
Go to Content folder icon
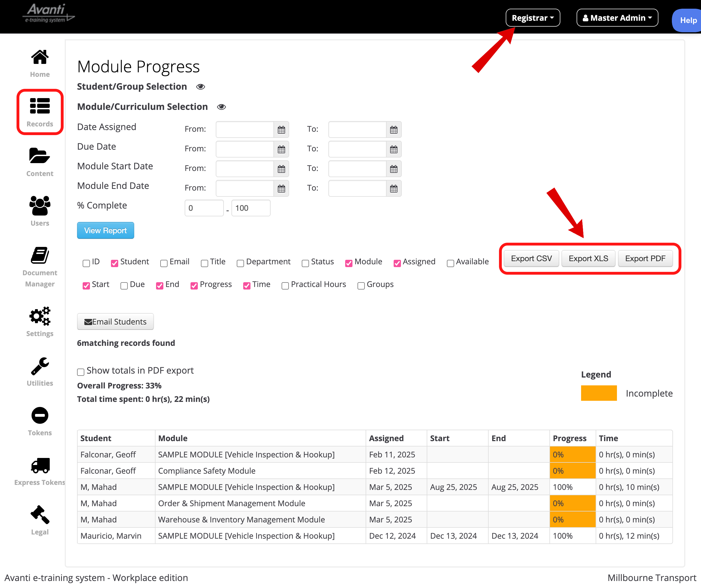click(40, 156)
